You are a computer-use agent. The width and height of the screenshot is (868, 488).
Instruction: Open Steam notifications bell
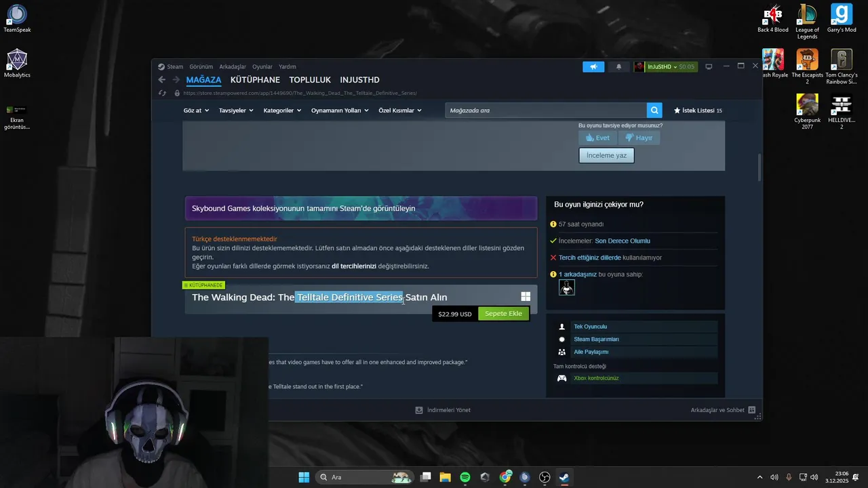[x=618, y=66]
